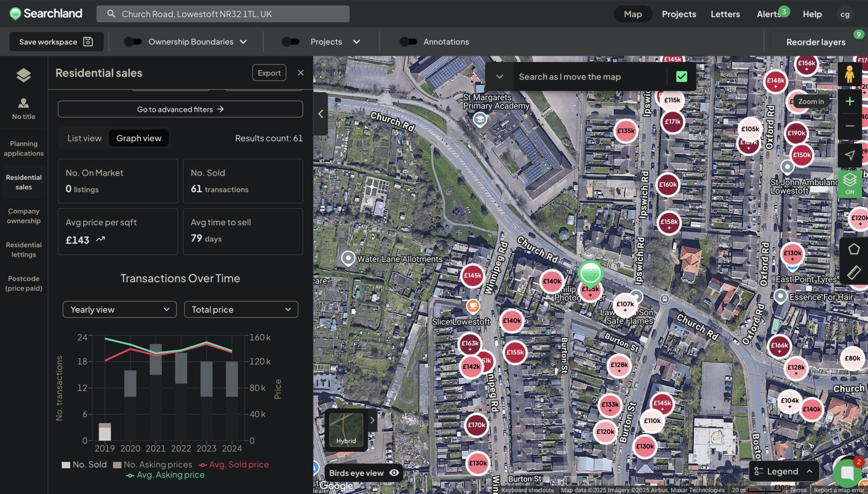Open the Total price dropdown

241,310
